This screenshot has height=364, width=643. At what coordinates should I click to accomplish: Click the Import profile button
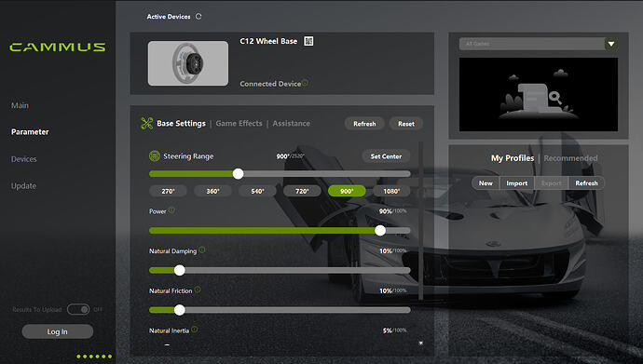pyautogui.click(x=516, y=183)
